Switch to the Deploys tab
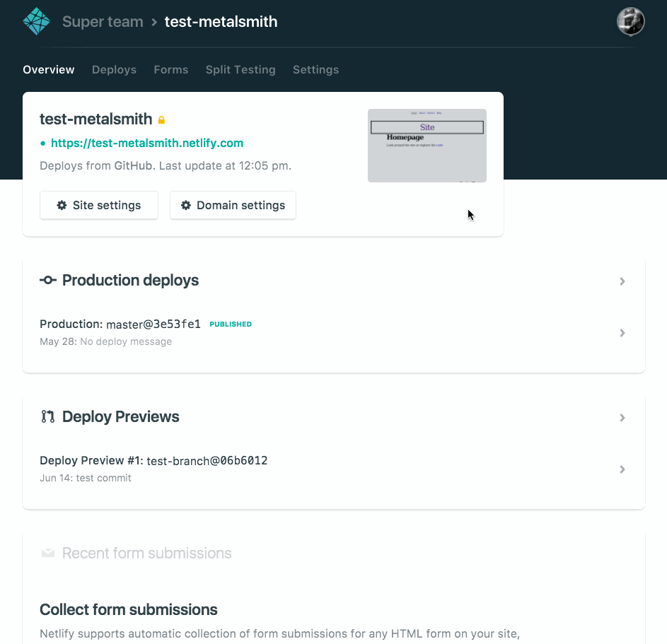Screen dimensions: 667x644 [x=114, y=69]
